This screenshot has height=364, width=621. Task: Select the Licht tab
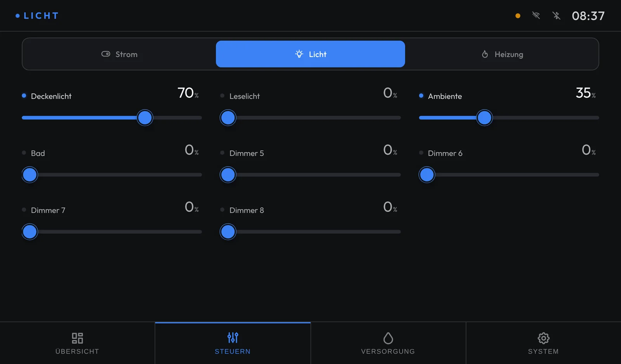(x=310, y=54)
